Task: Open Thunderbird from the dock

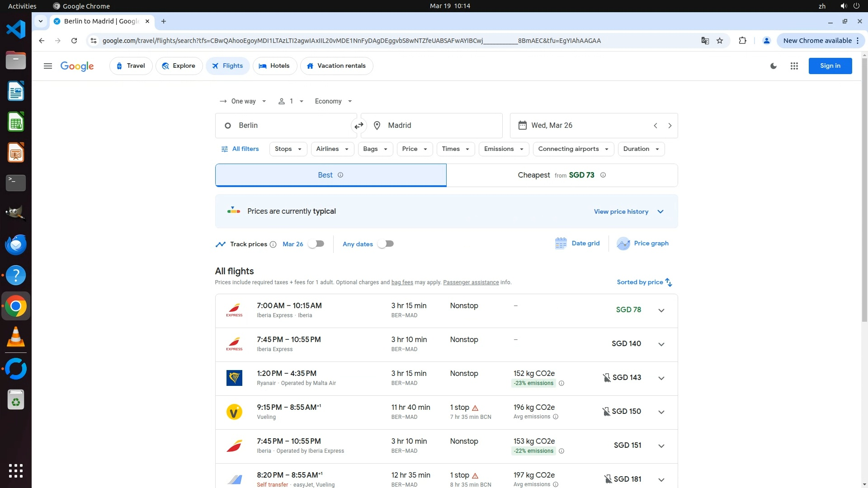Action: pyautogui.click(x=16, y=244)
